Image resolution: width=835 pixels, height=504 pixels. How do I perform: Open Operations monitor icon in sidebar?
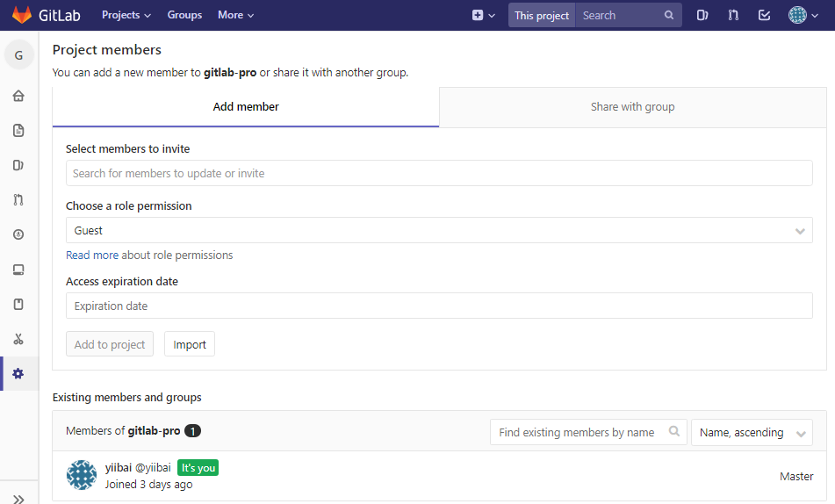(x=18, y=270)
